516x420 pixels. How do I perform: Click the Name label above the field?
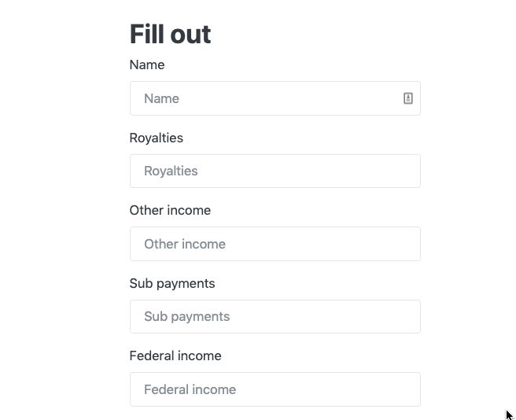(x=147, y=64)
